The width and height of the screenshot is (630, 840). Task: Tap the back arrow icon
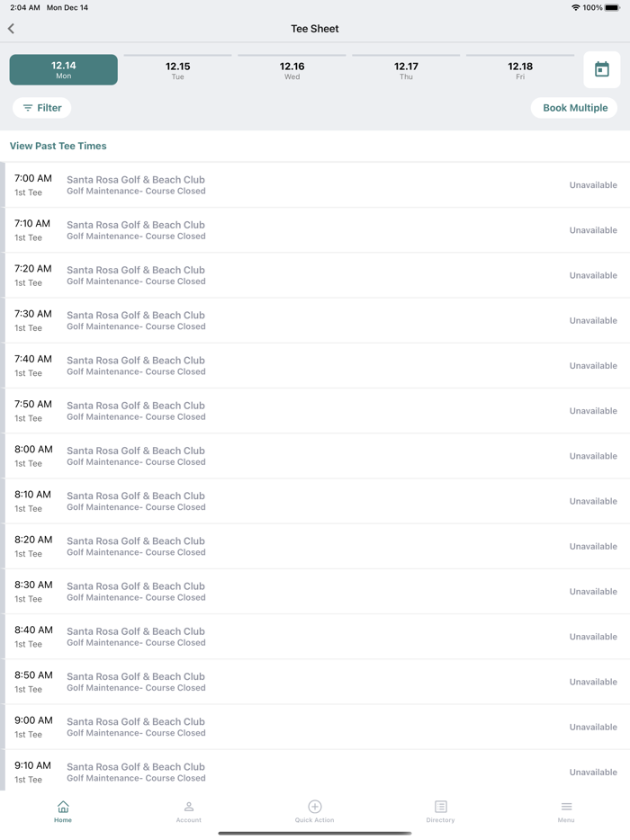coord(12,29)
